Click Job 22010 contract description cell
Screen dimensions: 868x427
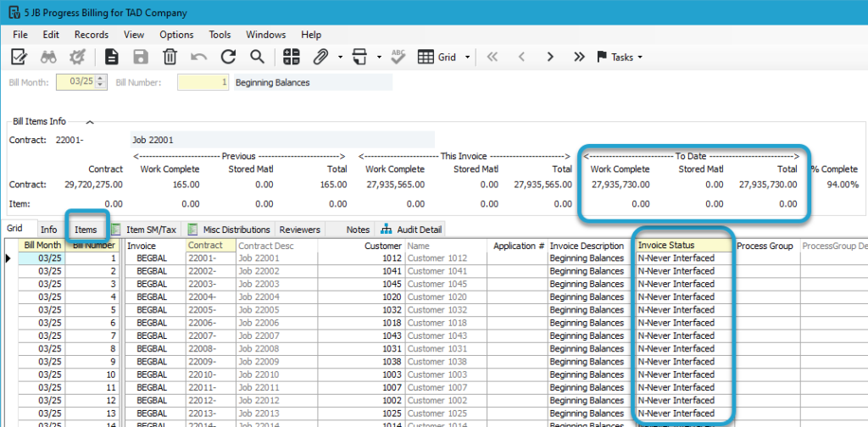pyautogui.click(x=277, y=374)
